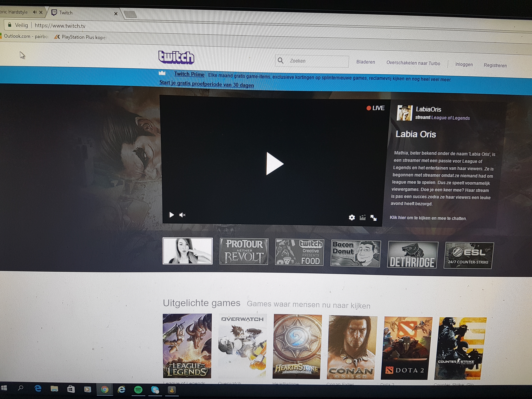
Task: Click the Zoeken search input field
Action: click(312, 61)
